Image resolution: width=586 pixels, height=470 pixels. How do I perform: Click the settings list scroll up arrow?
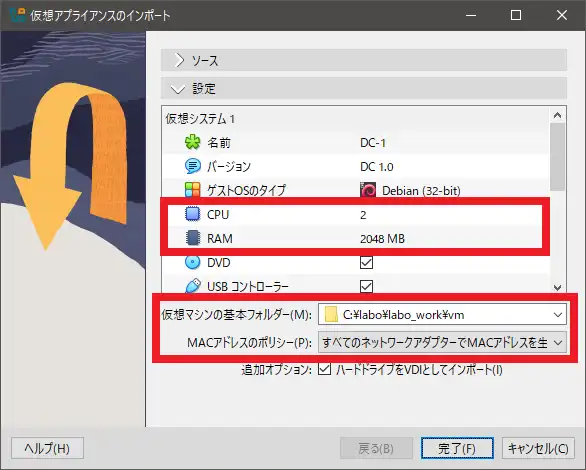tap(558, 115)
